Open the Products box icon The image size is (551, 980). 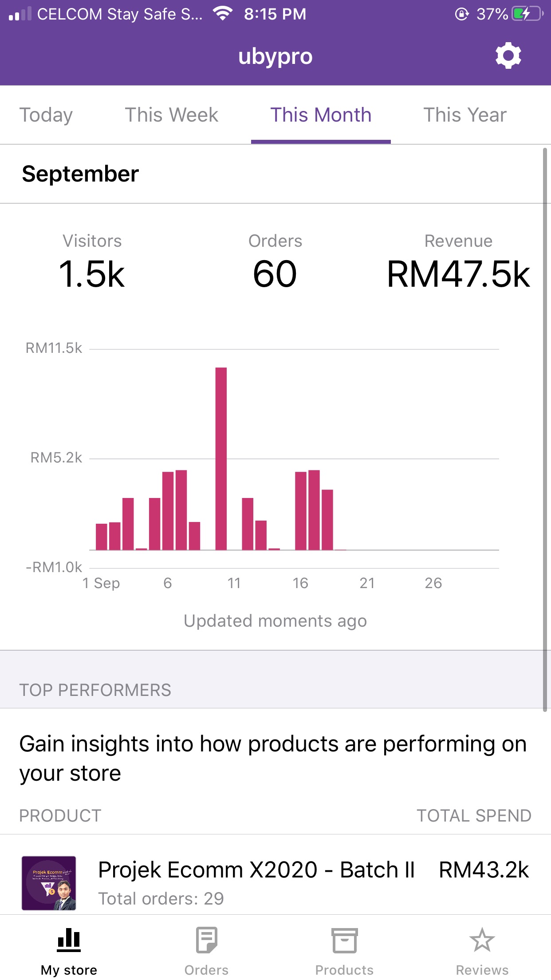(x=344, y=940)
